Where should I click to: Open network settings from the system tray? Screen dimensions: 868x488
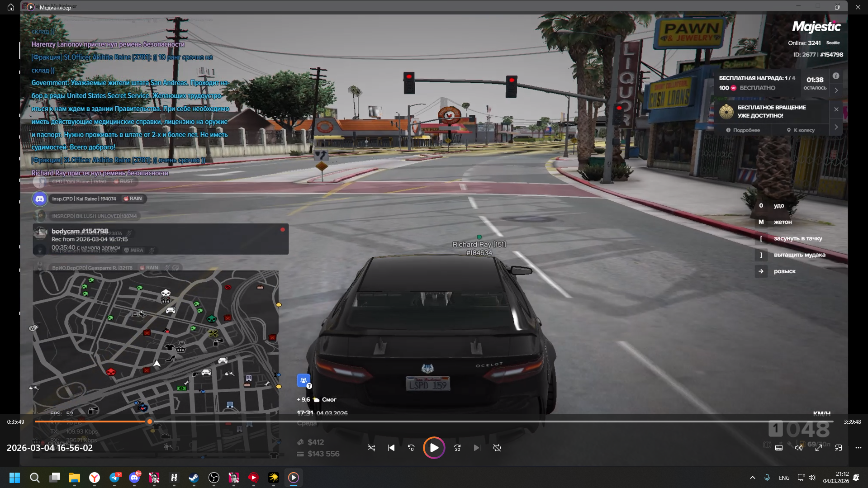tap(801, 478)
